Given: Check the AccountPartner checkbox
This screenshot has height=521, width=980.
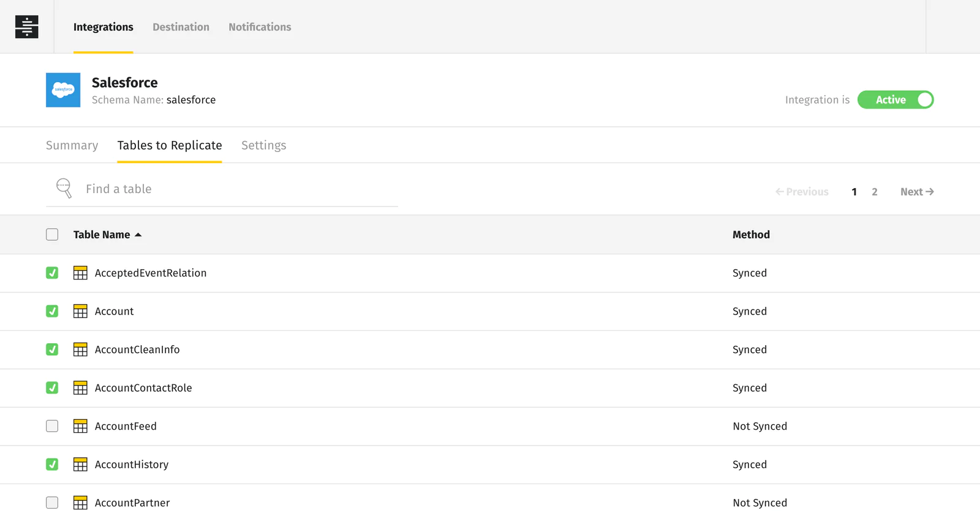Looking at the screenshot, I should pyautogui.click(x=52, y=503).
